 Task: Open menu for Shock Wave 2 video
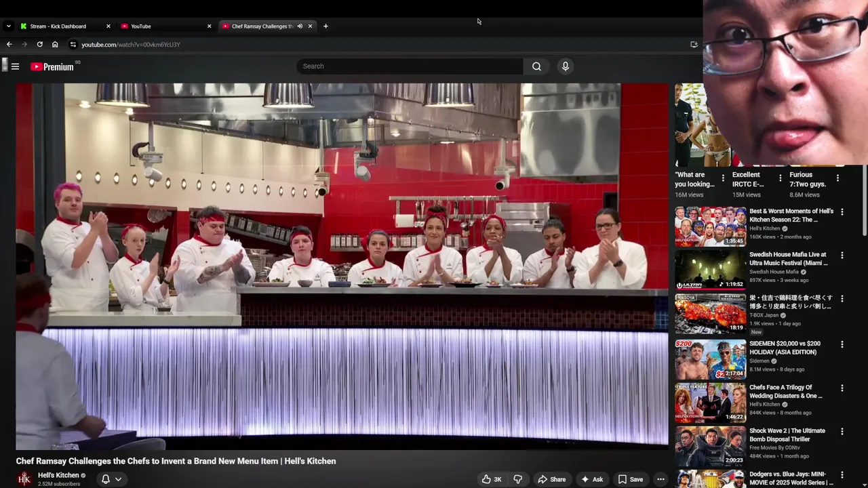point(842,432)
